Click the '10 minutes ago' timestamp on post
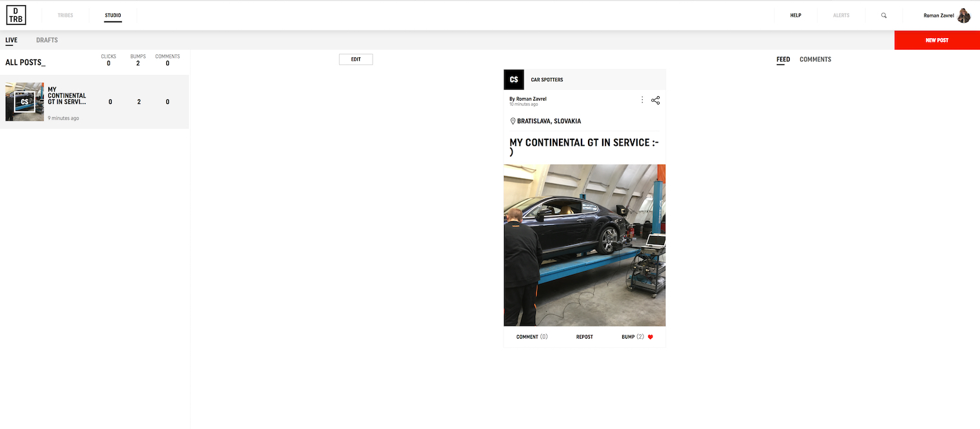Viewport: 980px width, 429px height. (x=524, y=104)
